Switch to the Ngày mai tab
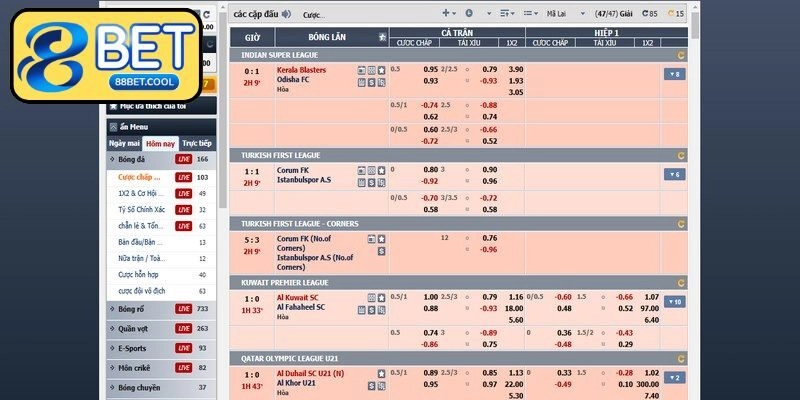 pos(125,144)
